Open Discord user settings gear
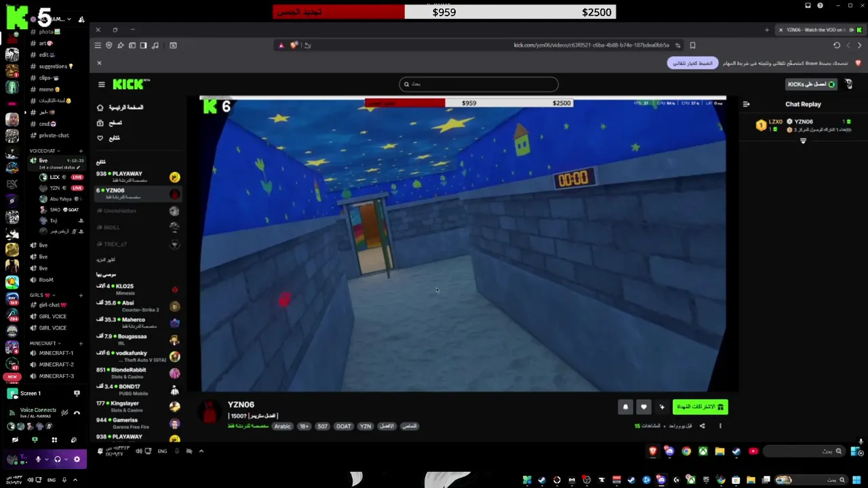The height and width of the screenshot is (488, 868). click(77, 460)
